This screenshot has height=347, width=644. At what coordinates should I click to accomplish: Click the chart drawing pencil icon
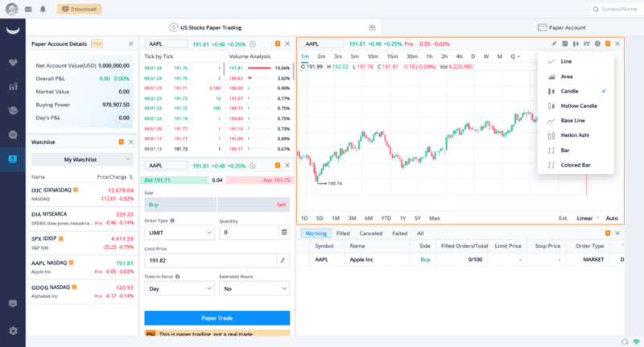554,43
